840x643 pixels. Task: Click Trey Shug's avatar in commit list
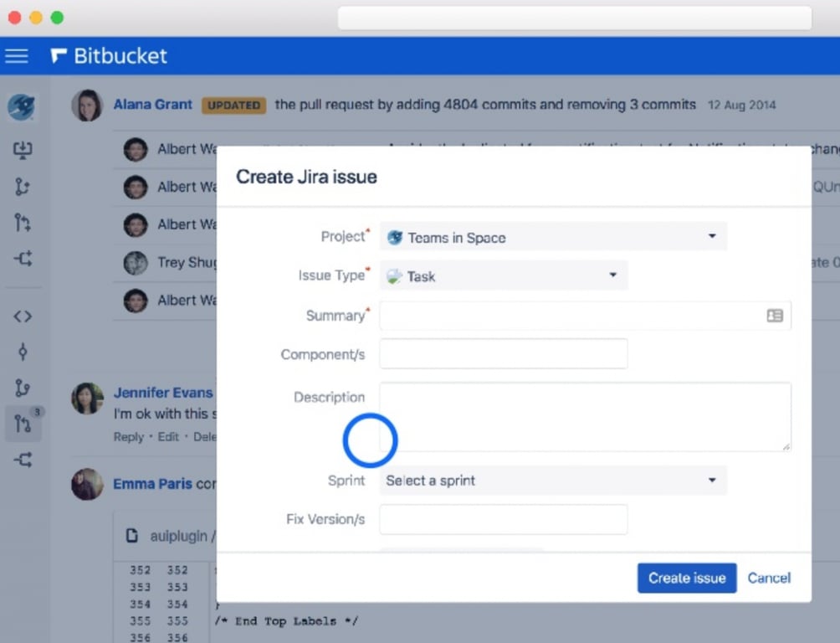136,263
